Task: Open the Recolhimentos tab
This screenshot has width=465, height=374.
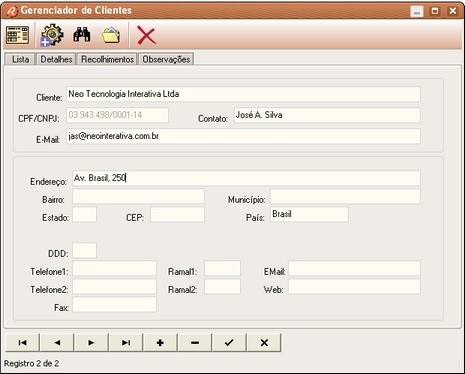Action: pos(107,59)
